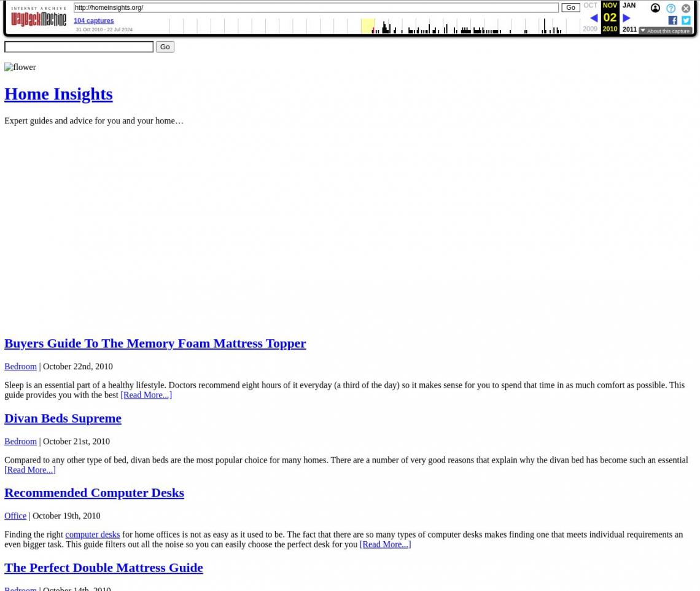Click Read More under Divan Beds Supreme
Image resolution: width=700 pixels, height=591 pixels.
(x=29, y=469)
